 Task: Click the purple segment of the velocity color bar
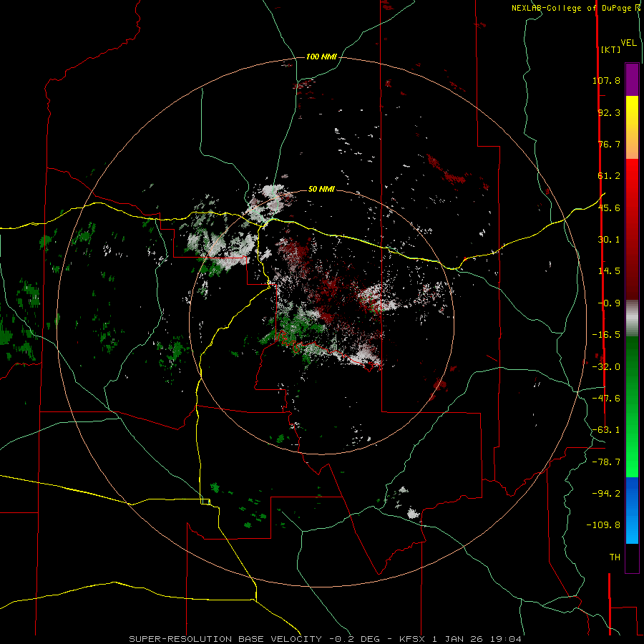click(632, 79)
